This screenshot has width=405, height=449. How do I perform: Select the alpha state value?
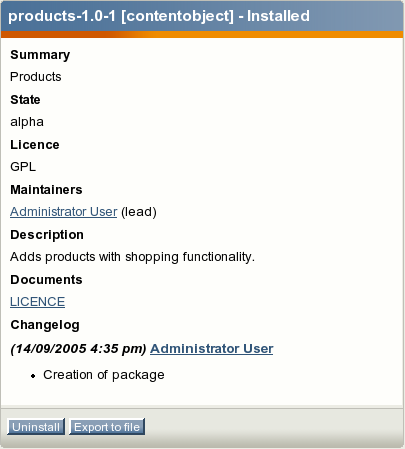click(27, 122)
